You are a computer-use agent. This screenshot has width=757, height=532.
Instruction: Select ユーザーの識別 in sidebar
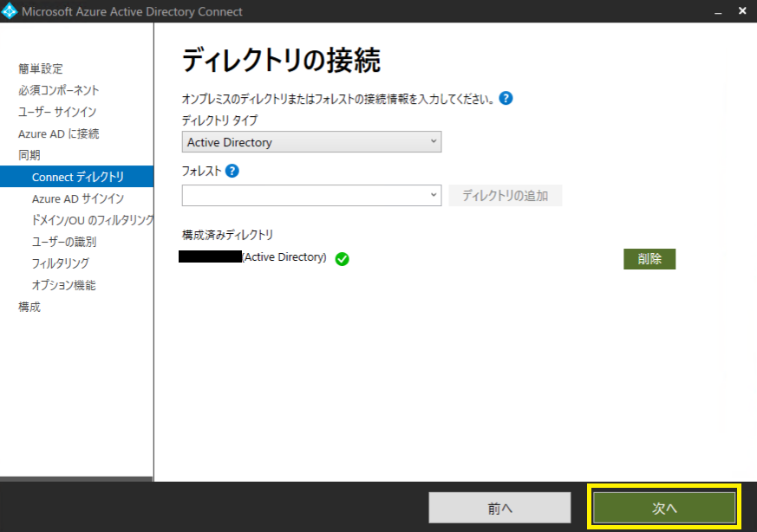(63, 242)
